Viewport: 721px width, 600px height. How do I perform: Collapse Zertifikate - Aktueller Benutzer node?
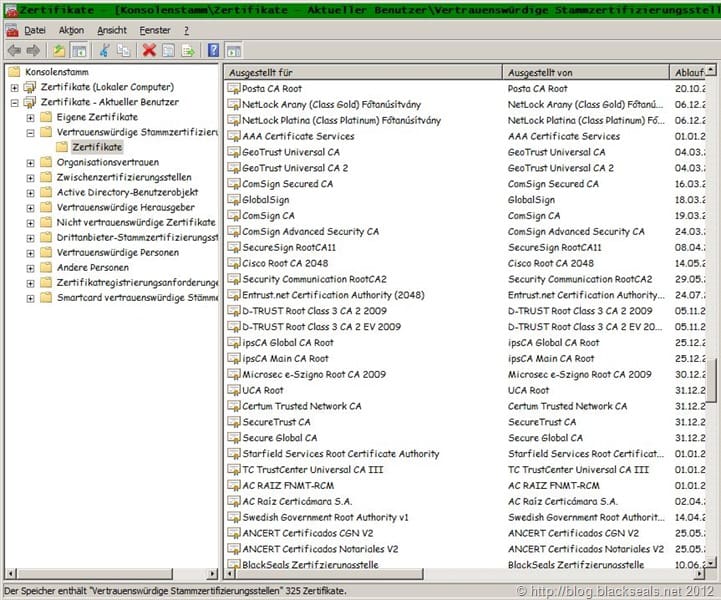pyautogui.click(x=15, y=103)
